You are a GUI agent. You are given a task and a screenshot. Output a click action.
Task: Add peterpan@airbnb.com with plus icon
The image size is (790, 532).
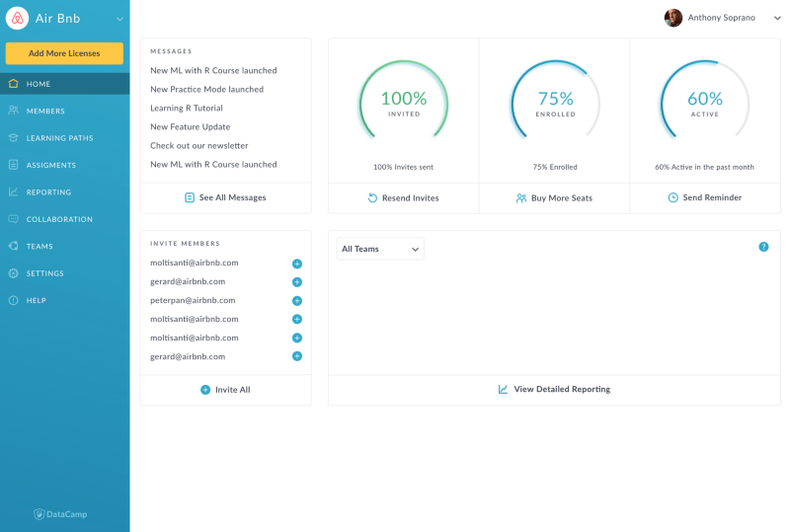(297, 301)
